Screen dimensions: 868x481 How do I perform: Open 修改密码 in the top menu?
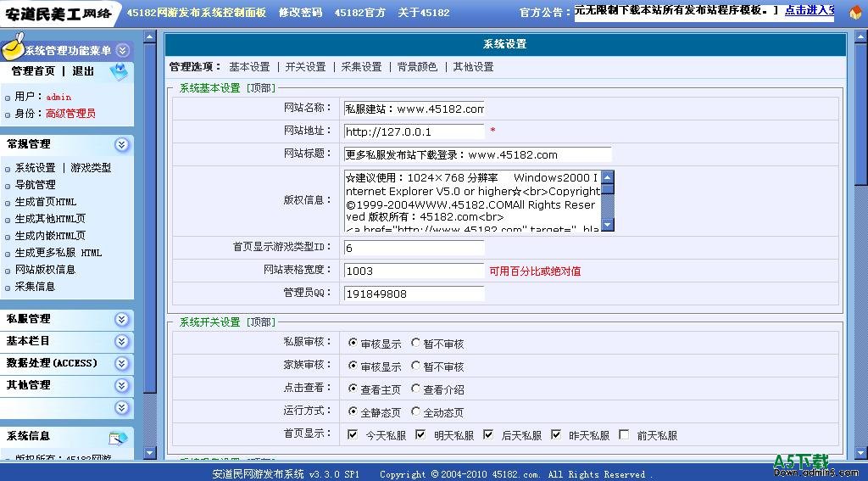300,13
